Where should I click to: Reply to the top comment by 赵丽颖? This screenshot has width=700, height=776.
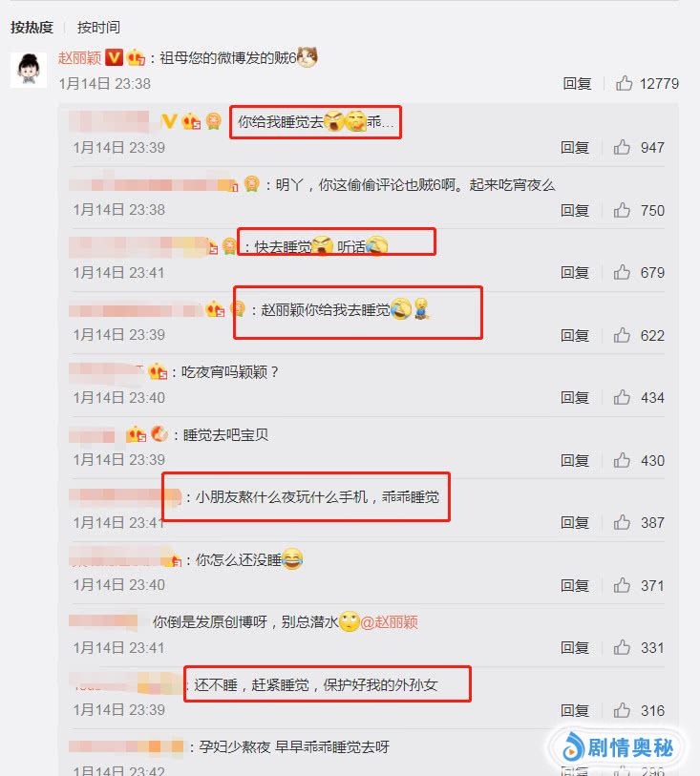tap(577, 83)
